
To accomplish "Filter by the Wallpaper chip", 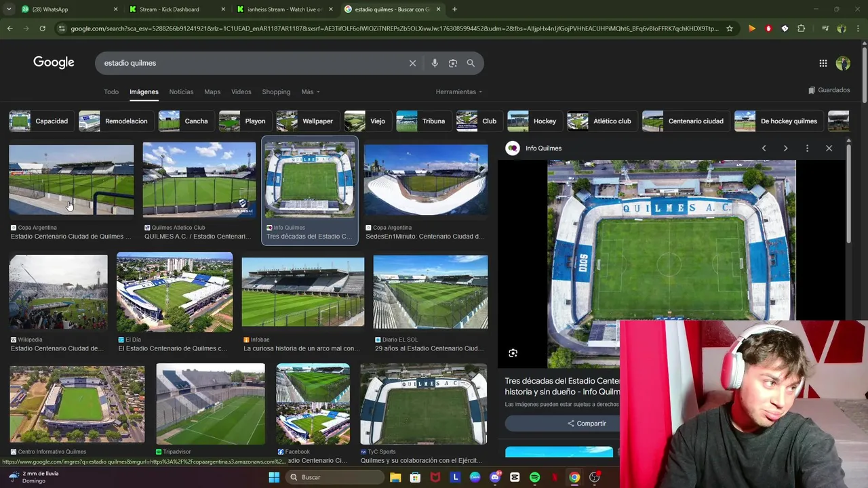I will click(307, 121).
